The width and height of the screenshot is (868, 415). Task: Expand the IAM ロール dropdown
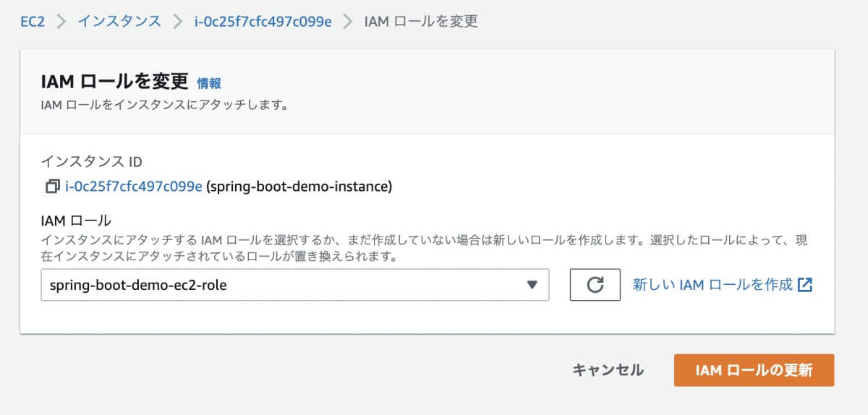click(295, 285)
